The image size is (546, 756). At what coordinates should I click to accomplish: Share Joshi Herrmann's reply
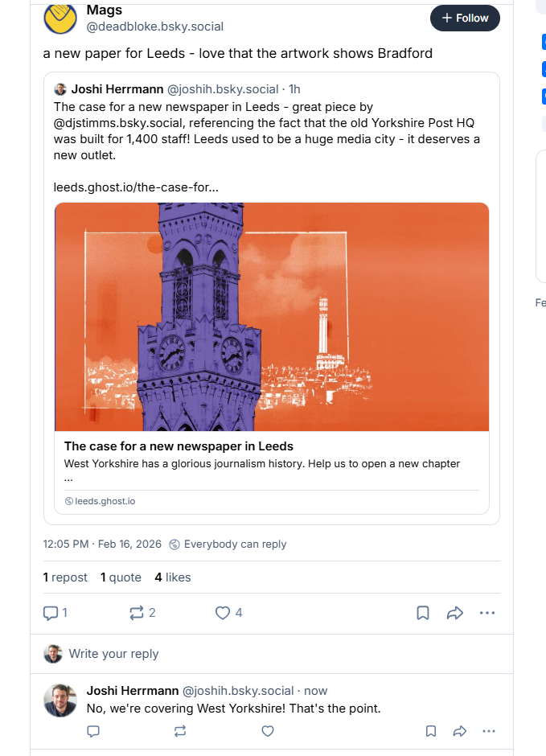[460, 731]
